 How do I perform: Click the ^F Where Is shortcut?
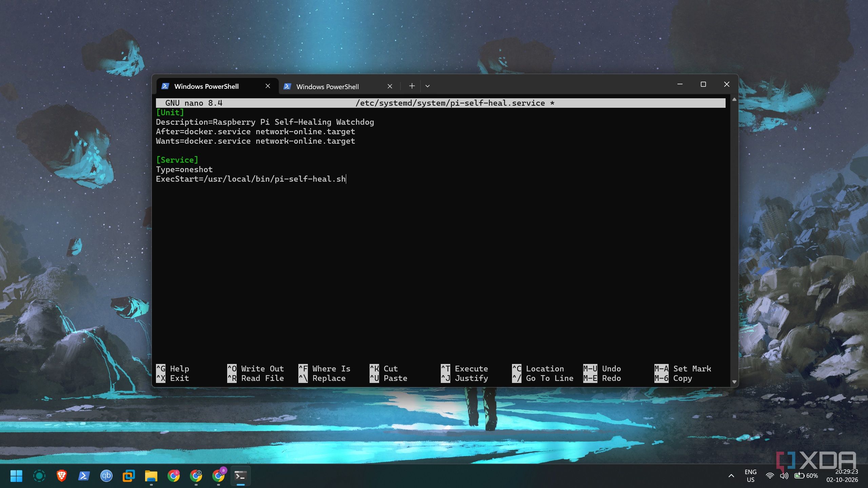(x=324, y=369)
